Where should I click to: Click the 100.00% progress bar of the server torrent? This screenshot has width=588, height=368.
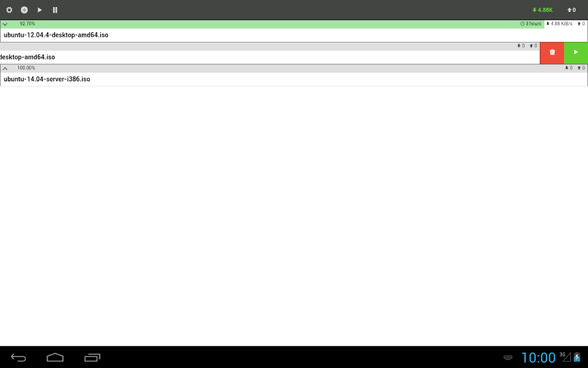294,68
